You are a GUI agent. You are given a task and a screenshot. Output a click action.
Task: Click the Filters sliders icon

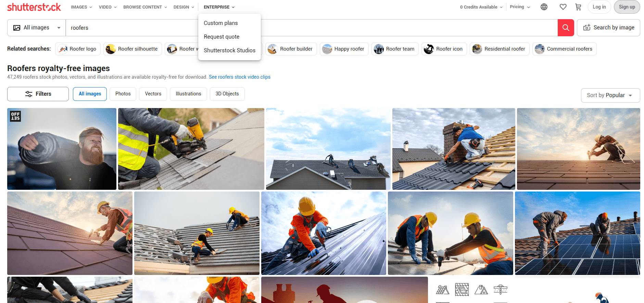[x=29, y=94]
